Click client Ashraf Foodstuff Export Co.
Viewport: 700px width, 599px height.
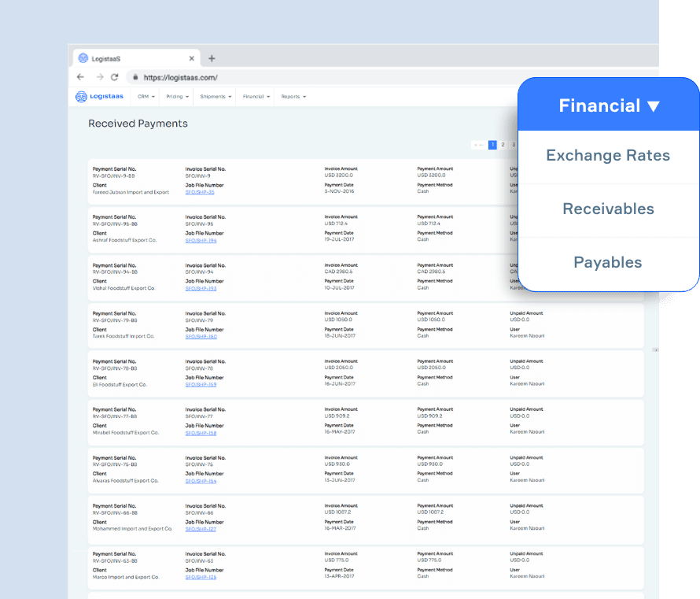(x=124, y=240)
